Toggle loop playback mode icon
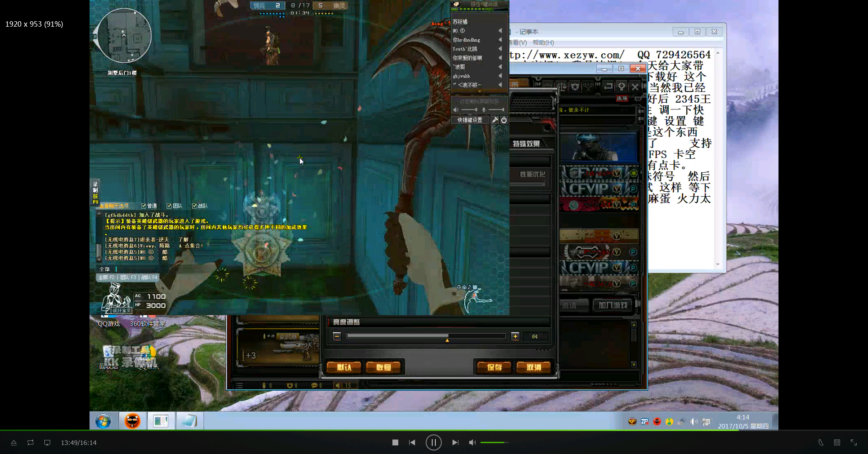868x454 pixels. point(30,442)
